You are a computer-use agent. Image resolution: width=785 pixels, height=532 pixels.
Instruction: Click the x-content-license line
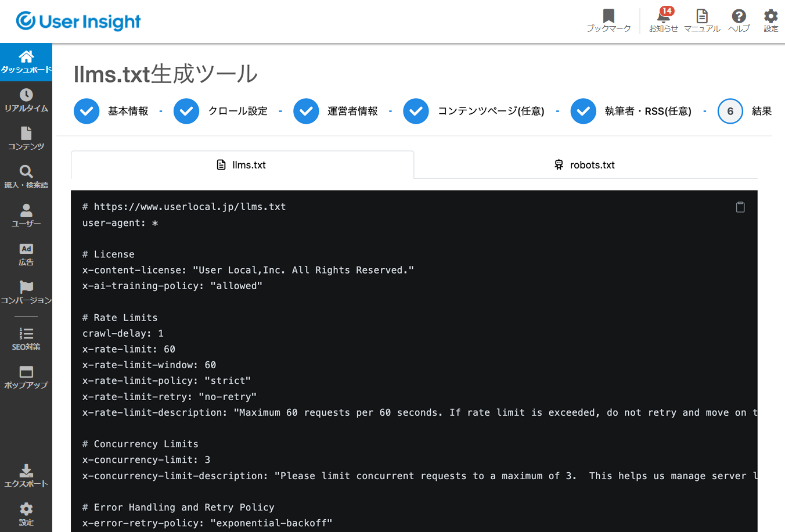(x=248, y=270)
